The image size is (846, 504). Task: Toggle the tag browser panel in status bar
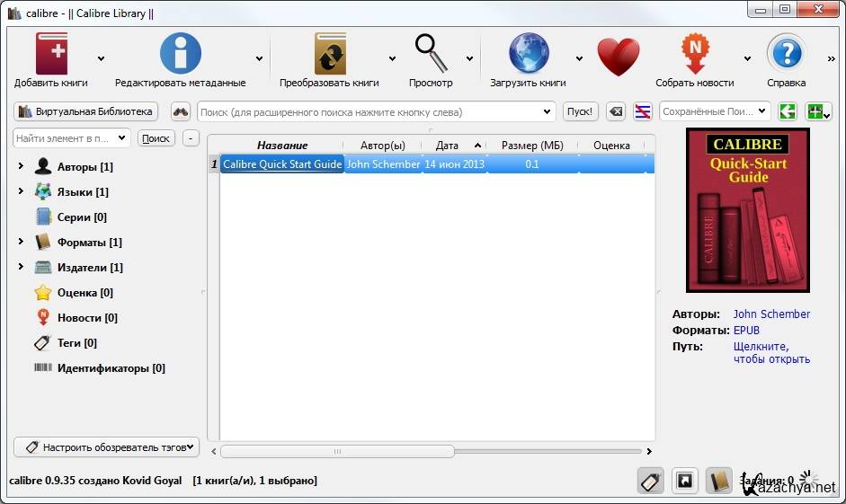coord(650,482)
